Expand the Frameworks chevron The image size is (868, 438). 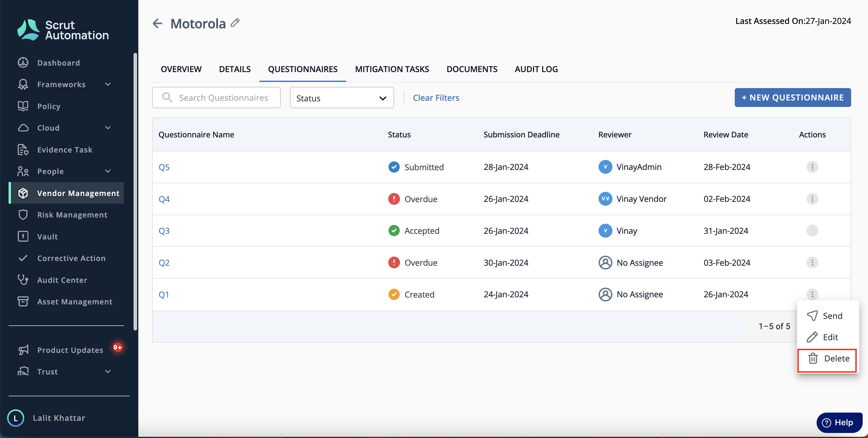click(108, 84)
